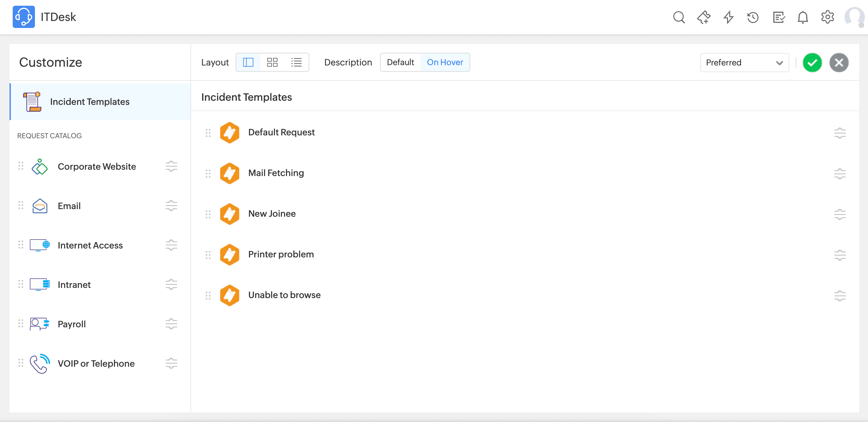Switch layout to grid view

click(272, 62)
